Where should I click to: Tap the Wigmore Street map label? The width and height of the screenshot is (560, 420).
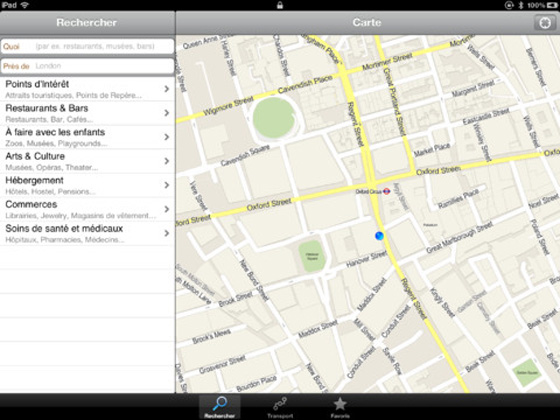228,105
